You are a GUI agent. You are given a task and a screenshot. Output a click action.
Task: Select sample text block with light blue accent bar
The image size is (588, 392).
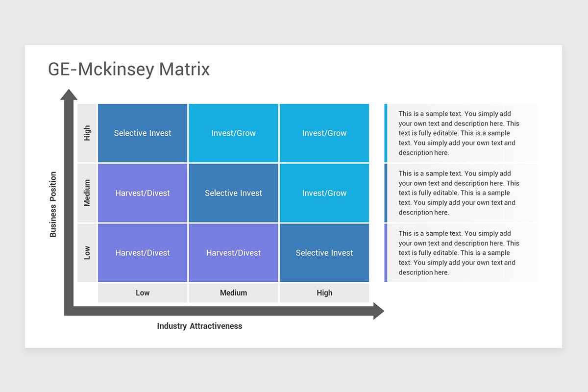pos(461,133)
